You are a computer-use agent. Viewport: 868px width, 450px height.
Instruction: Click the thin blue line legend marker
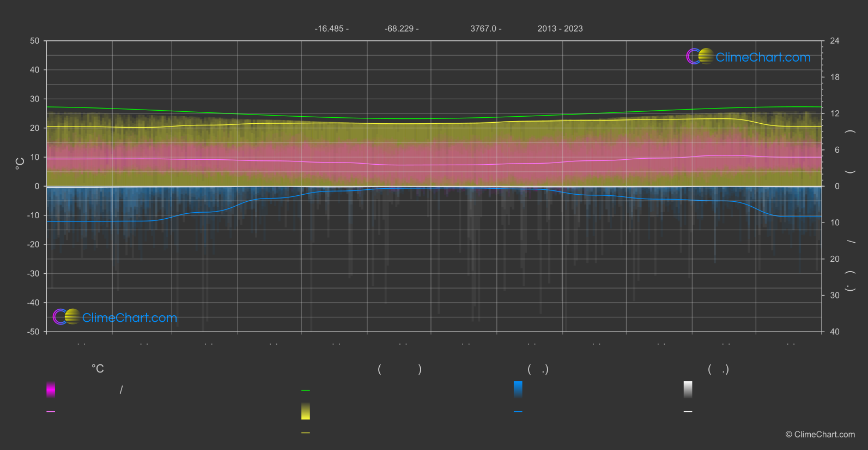tap(518, 411)
